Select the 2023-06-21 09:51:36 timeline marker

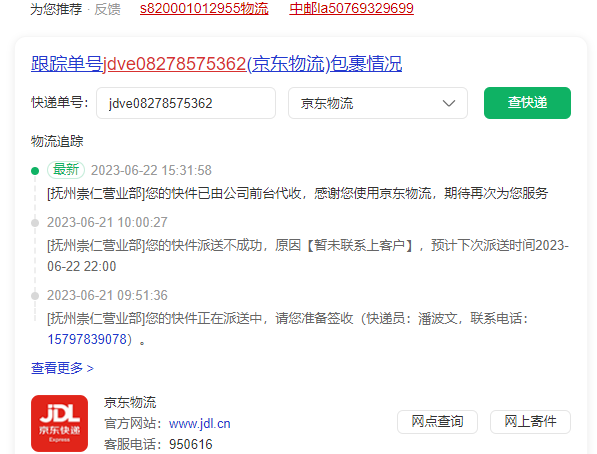(35, 296)
